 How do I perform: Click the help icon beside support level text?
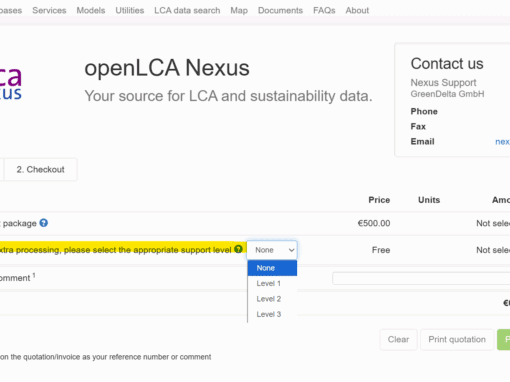(x=238, y=249)
